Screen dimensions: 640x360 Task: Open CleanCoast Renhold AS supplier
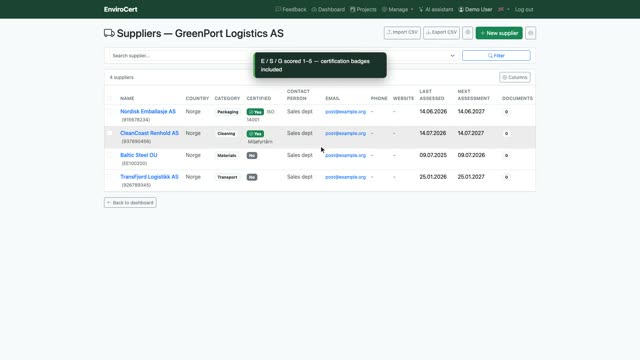[x=149, y=133]
